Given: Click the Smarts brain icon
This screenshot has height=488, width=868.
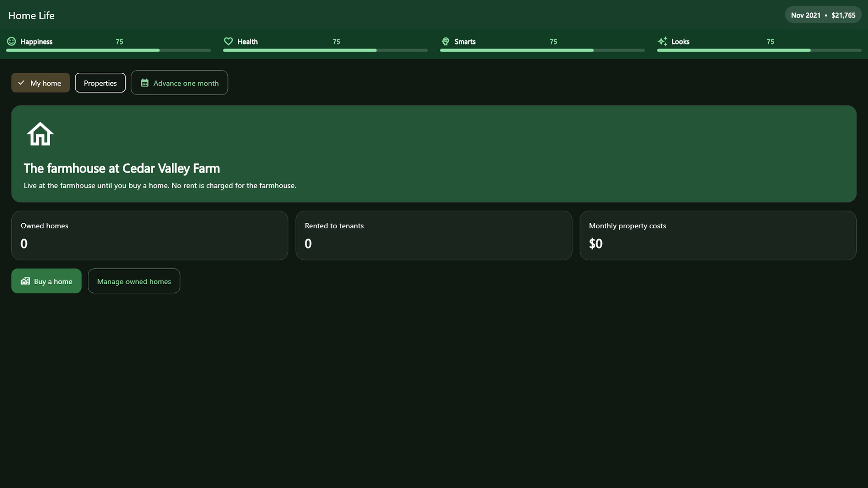Looking at the screenshot, I should click(x=445, y=41).
